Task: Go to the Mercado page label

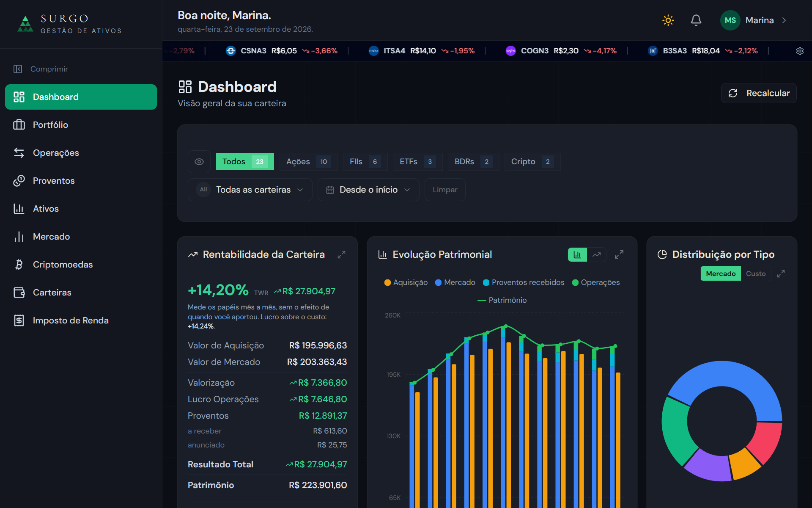Action: click(51, 237)
